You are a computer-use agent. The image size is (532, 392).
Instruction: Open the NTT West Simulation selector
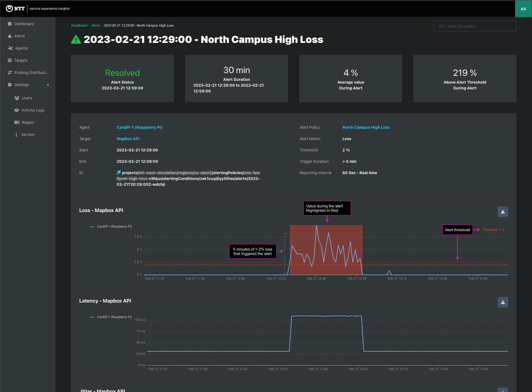[x=475, y=26]
